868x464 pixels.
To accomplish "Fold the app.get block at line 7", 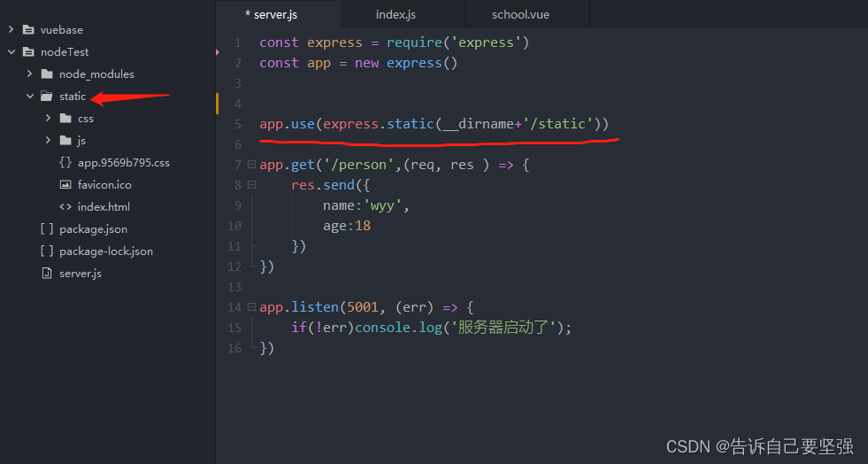I will click(x=251, y=165).
